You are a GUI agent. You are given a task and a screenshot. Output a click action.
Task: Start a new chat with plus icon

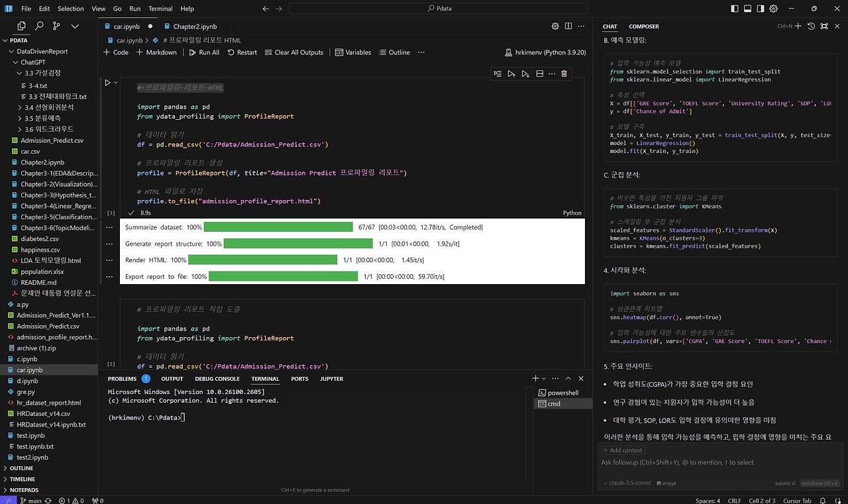(798, 26)
